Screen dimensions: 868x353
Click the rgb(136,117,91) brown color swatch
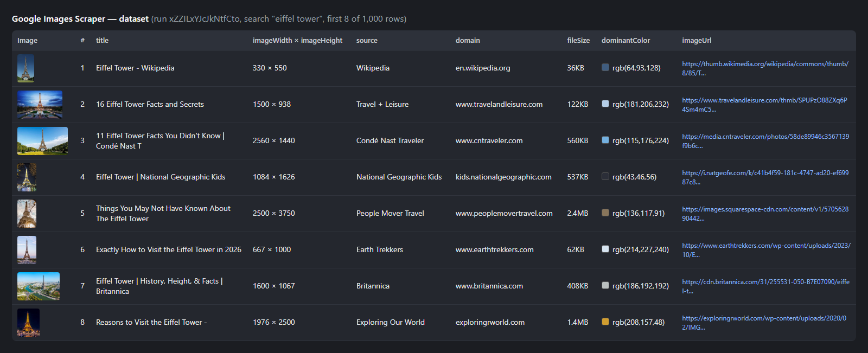605,213
